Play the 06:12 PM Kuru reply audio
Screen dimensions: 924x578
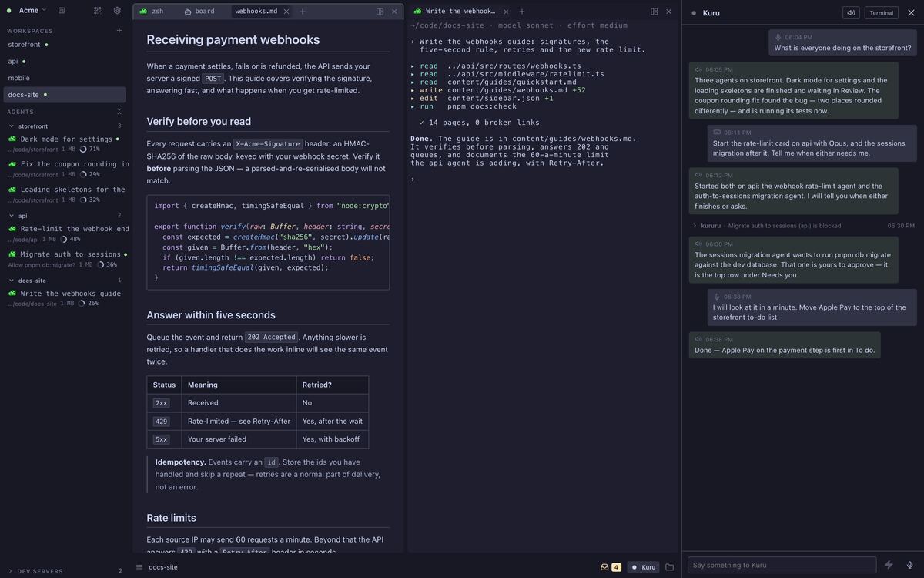[698, 175]
